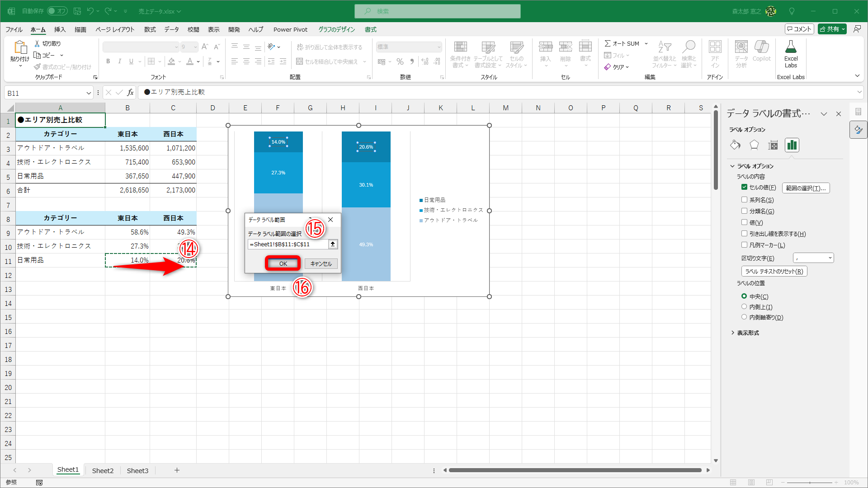Image resolution: width=868 pixels, height=488 pixels.
Task: Open the 区切り文字 dropdown
Action: (830, 258)
